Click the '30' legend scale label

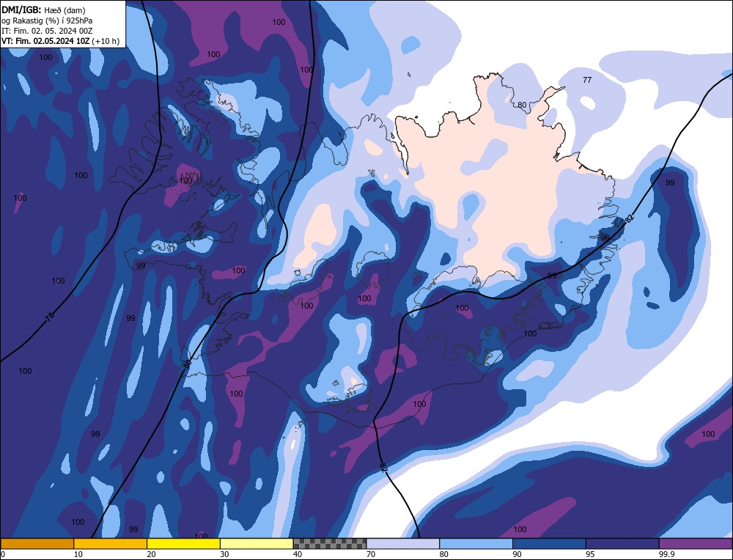224,554
